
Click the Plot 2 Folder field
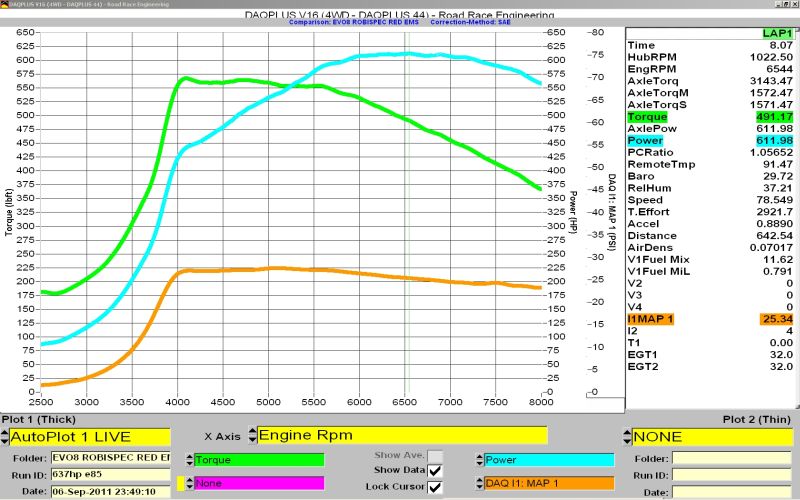733,459
